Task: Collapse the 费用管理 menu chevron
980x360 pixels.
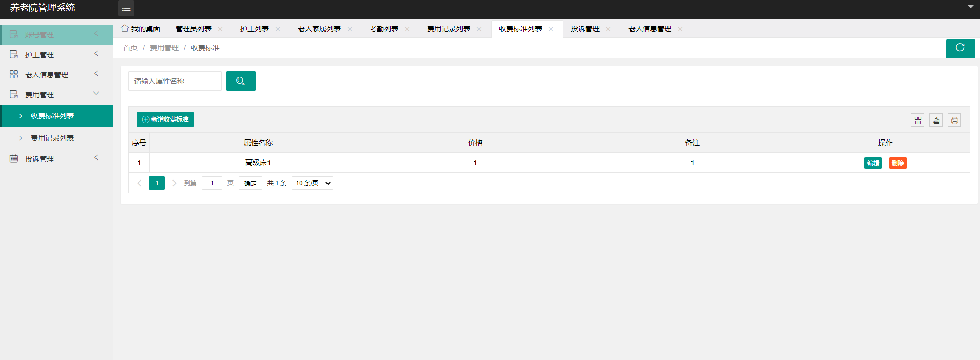Action: (96, 93)
